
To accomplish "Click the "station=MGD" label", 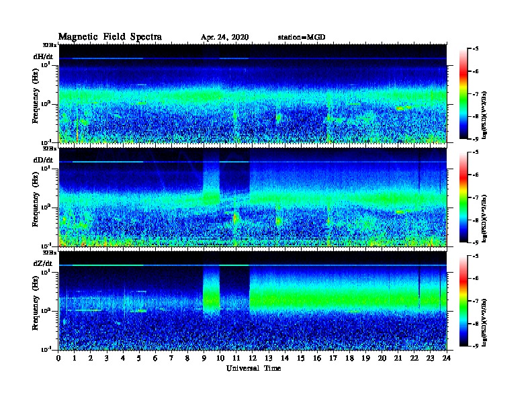I will tap(302, 38).
